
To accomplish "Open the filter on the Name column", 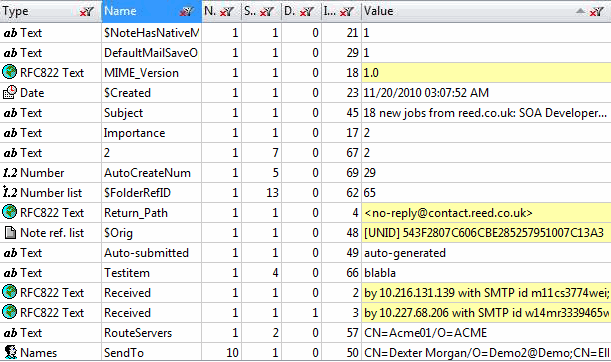I will point(186,12).
